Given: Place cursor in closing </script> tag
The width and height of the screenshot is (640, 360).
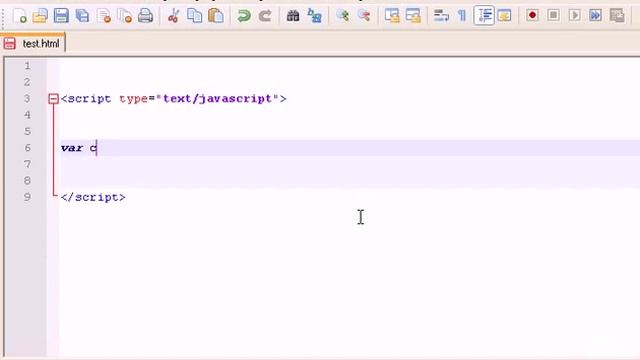Looking at the screenshot, I should coord(93,197).
